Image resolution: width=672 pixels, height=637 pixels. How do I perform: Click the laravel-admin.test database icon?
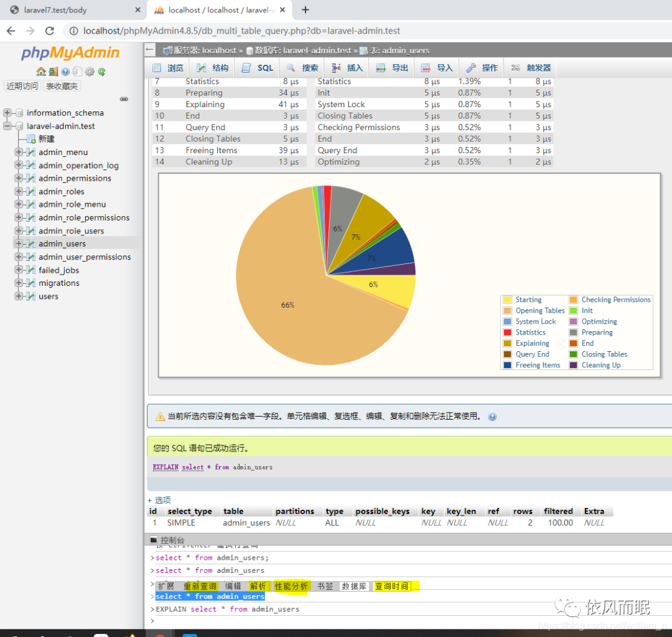tap(19, 126)
